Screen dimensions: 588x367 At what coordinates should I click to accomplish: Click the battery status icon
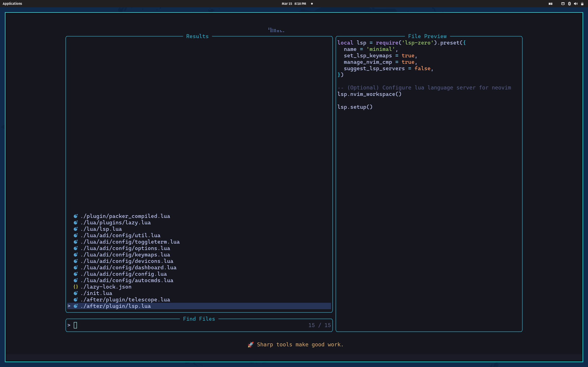[582, 4]
